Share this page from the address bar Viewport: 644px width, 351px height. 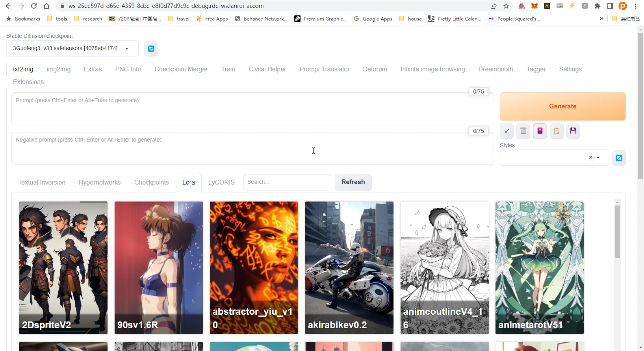(x=494, y=6)
